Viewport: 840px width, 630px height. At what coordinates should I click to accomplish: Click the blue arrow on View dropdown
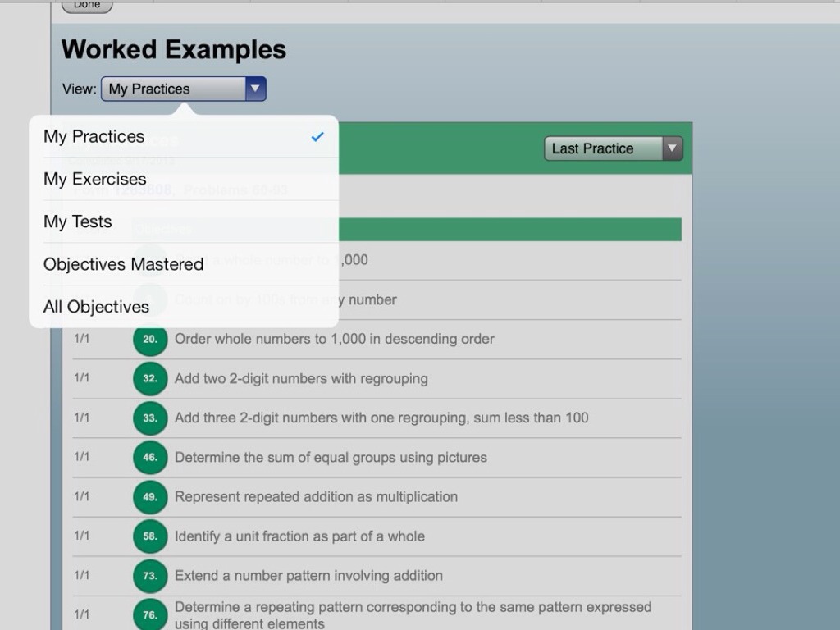click(255, 89)
